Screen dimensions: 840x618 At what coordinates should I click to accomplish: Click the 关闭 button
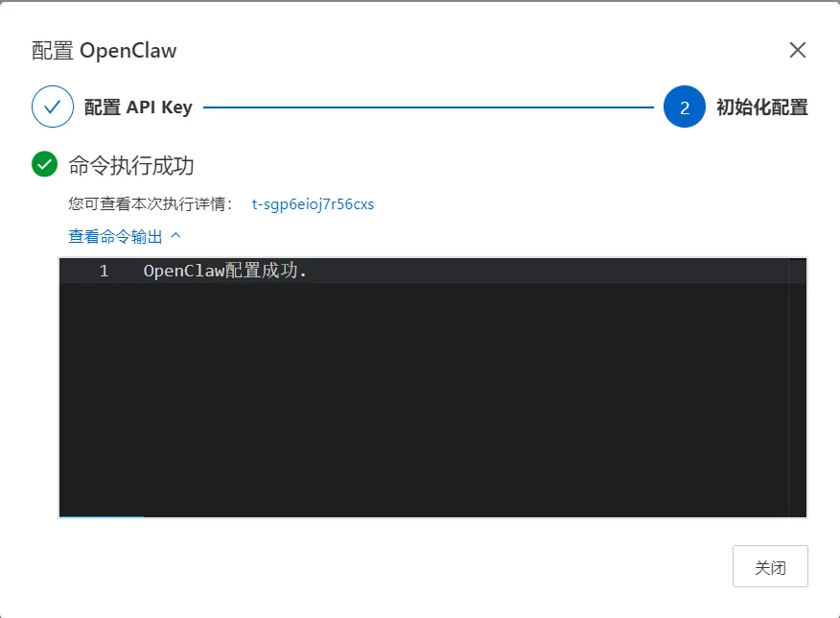[770, 566]
